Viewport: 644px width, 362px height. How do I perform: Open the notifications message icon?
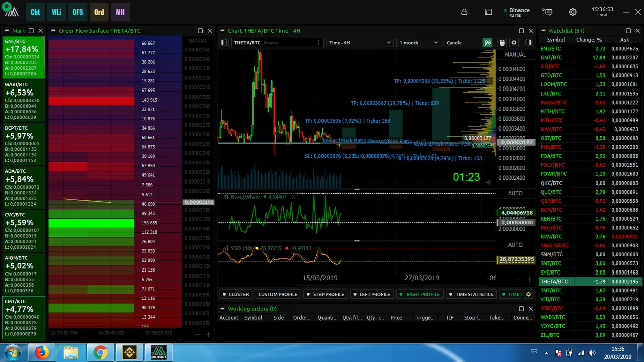point(548,12)
